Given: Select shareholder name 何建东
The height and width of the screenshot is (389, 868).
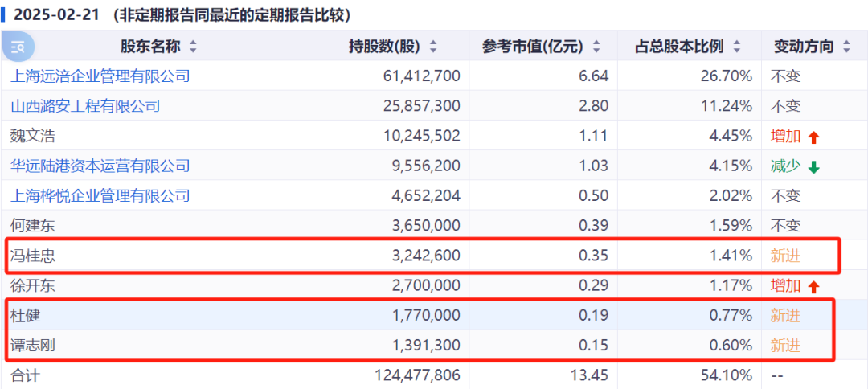Looking at the screenshot, I should [33, 225].
